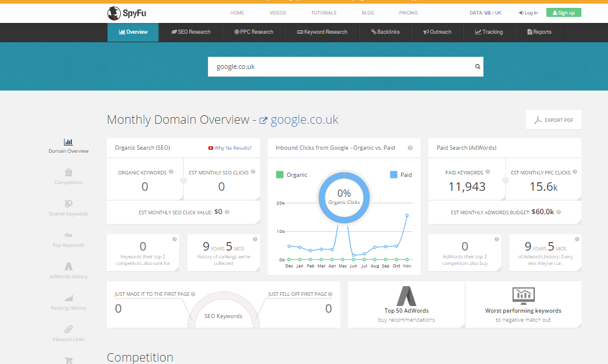The width and height of the screenshot is (608, 364).
Task: Open the Domain Overview sidebar icon
Action: (68, 142)
